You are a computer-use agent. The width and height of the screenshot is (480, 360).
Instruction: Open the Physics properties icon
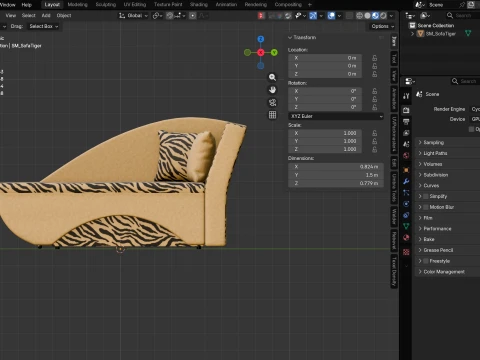click(x=406, y=204)
